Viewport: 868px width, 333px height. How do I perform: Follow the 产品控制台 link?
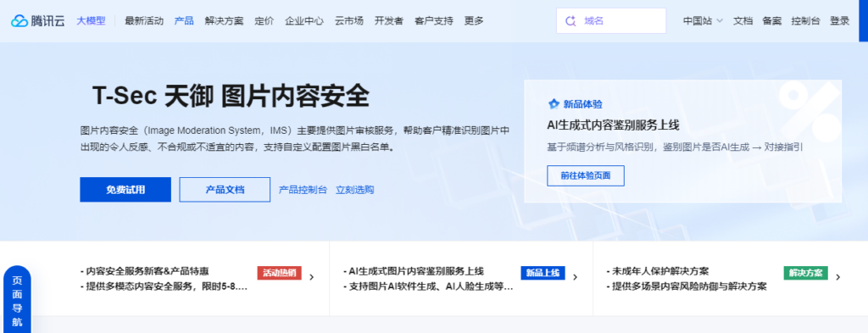[303, 190]
